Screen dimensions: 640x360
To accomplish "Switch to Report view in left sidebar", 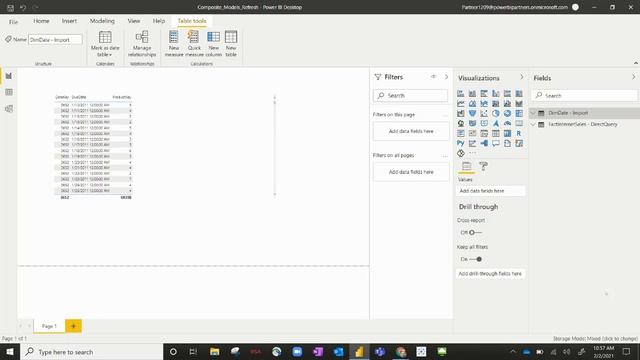I will (9, 76).
